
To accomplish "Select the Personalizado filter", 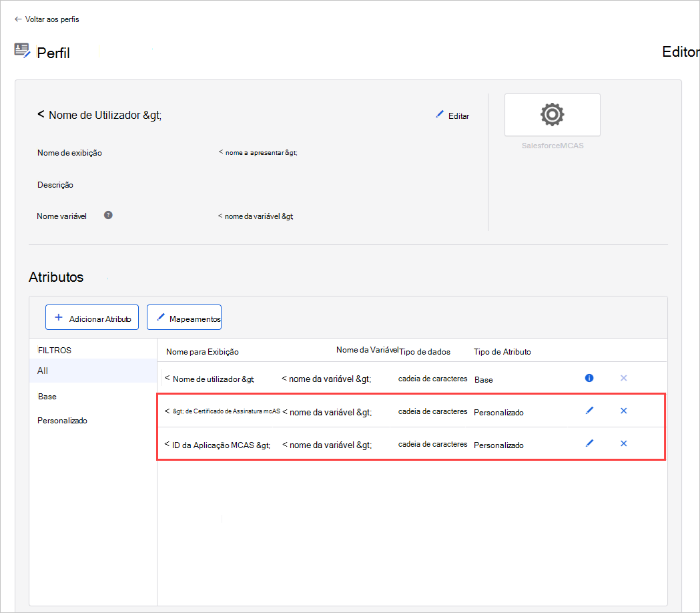I will [x=62, y=421].
